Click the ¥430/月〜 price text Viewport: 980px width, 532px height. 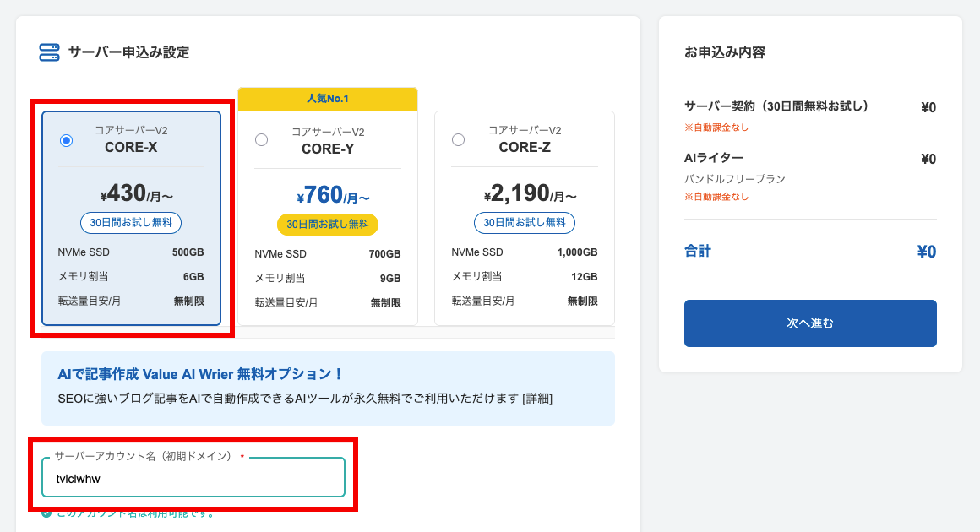(136, 193)
